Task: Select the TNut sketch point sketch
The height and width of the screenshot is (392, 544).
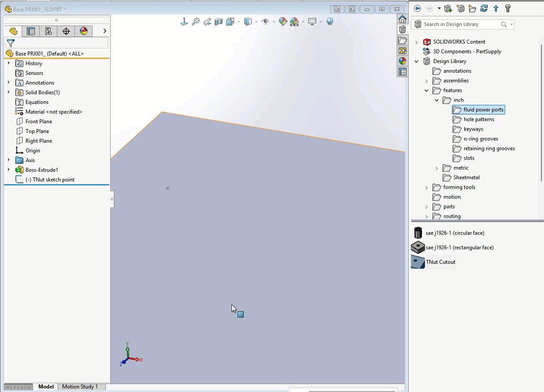Action: pos(50,180)
